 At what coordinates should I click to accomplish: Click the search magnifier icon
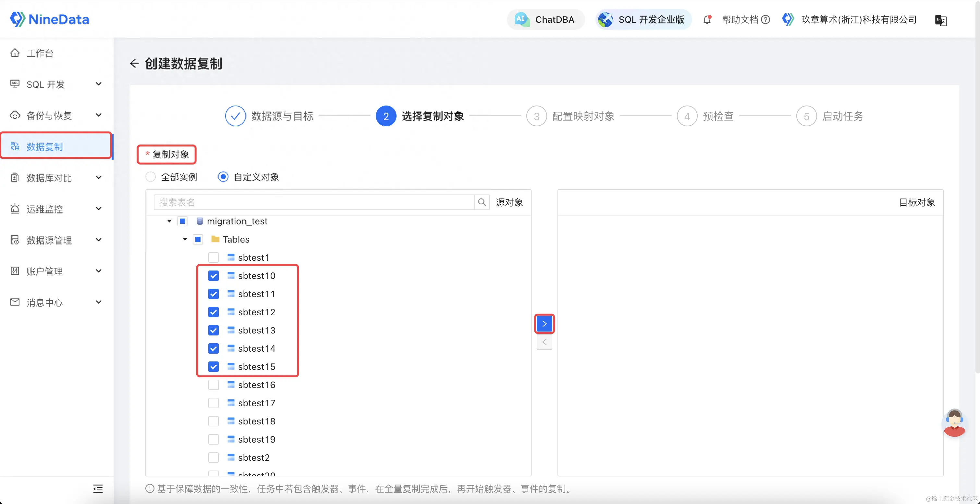(482, 202)
